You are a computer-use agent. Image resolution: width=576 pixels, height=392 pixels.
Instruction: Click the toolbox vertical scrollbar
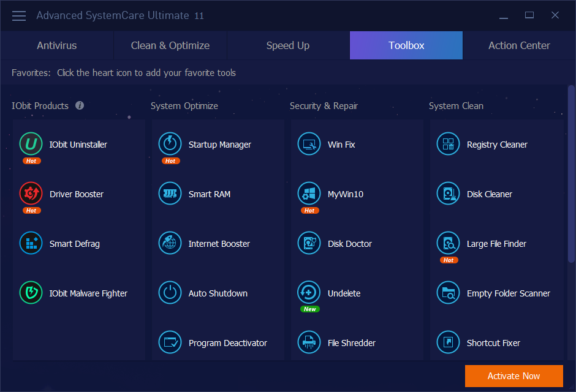point(571,174)
